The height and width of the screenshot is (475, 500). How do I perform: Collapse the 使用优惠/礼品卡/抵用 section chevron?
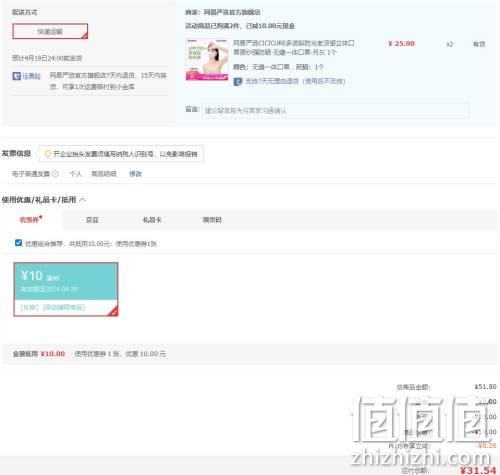click(x=82, y=200)
